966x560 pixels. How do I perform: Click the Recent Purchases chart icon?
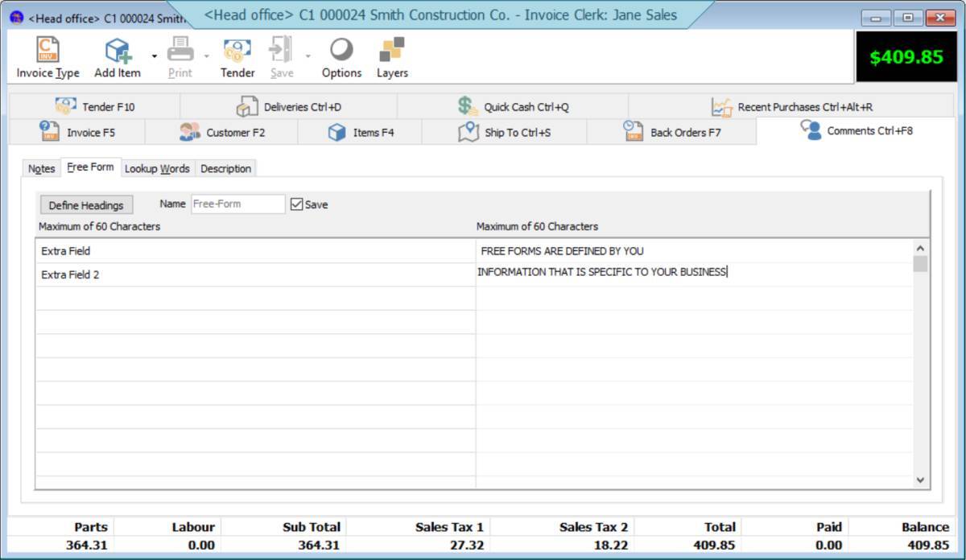(x=721, y=105)
